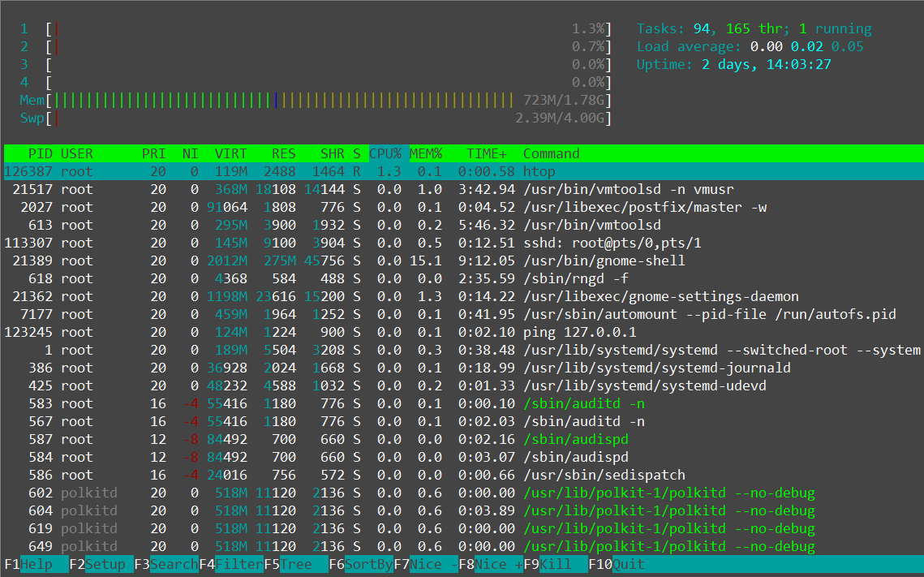Open the F6 SortBy selector
Image resolution: width=924 pixels, height=577 pixels.
pos(361,564)
